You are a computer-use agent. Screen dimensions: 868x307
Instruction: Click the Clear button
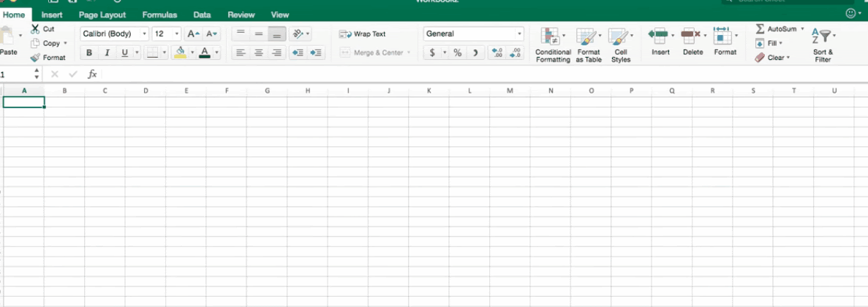(769, 58)
